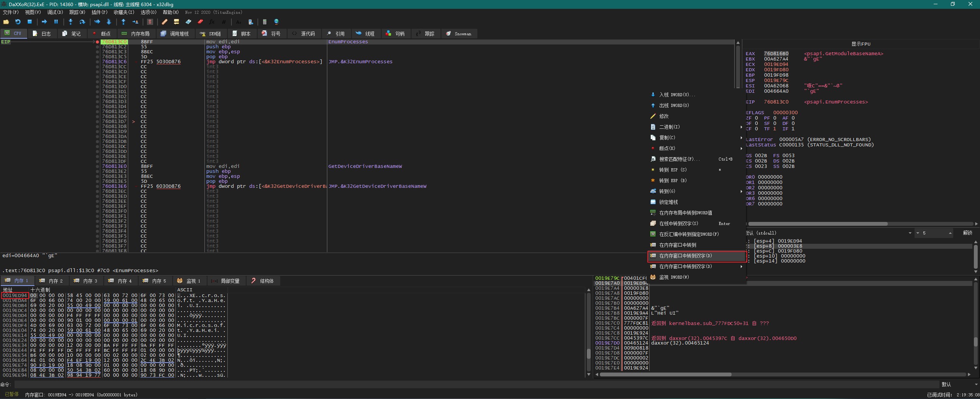Image resolution: width=980 pixels, height=399 pixels.
Task: Click the Stop debugging square icon
Action: coord(29,22)
